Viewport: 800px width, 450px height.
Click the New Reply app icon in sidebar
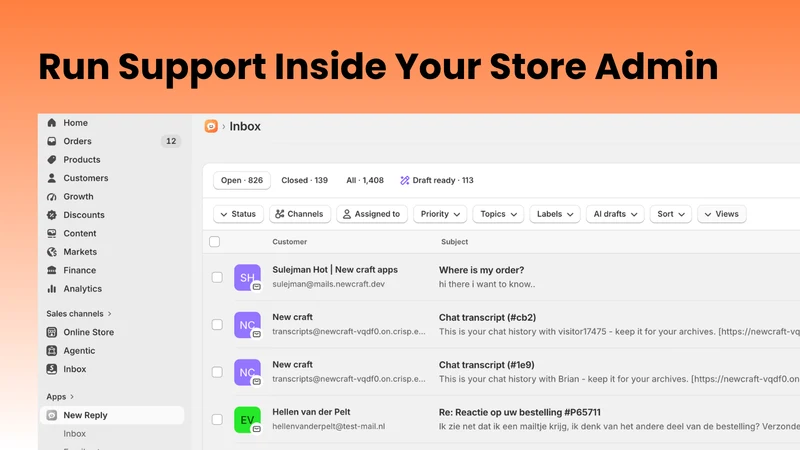pos(52,415)
